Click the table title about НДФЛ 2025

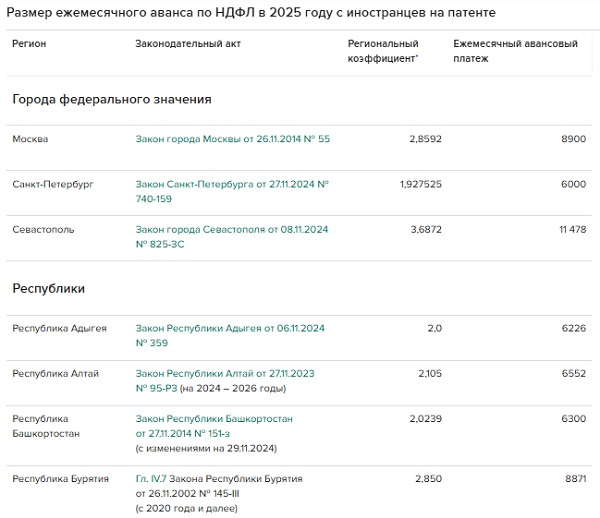[251, 12]
